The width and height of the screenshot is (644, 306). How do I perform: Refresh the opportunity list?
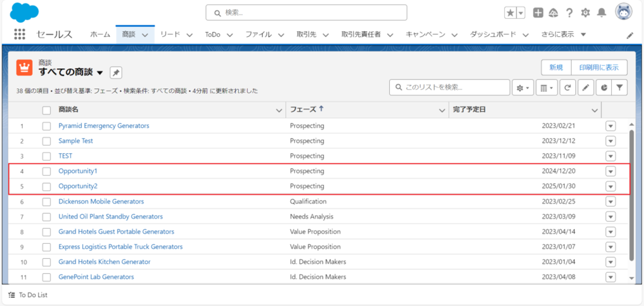point(567,88)
